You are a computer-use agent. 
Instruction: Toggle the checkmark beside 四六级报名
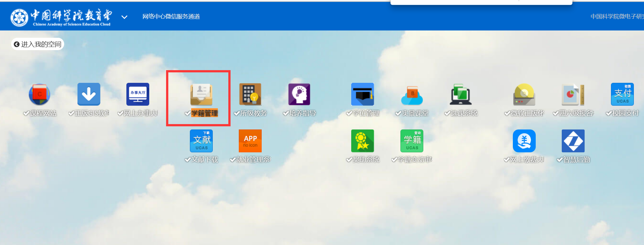[556, 113]
